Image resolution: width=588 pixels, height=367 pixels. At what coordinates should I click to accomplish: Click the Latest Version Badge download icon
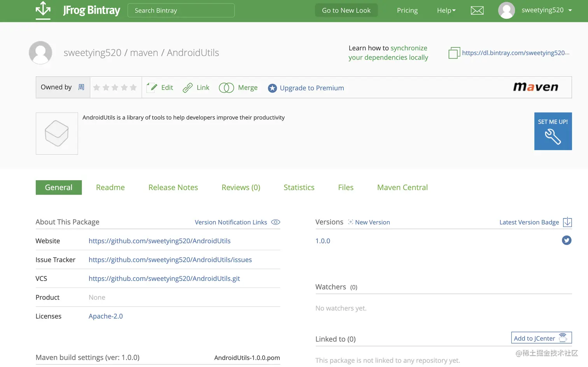(567, 222)
